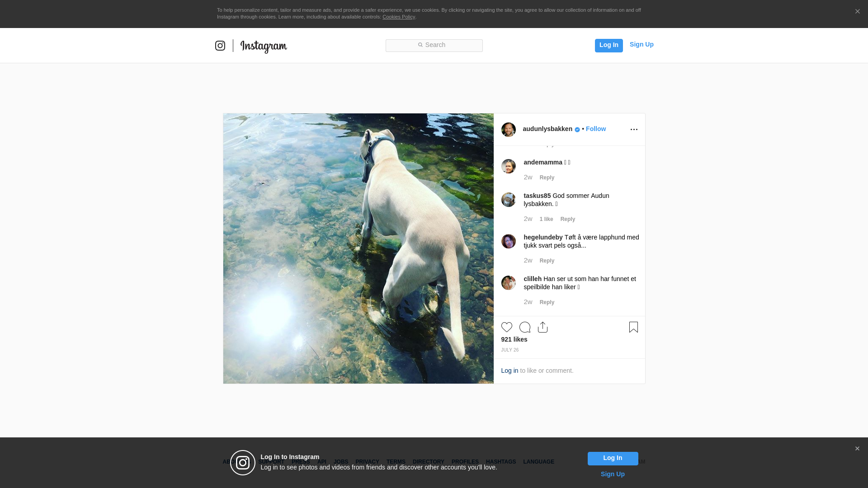
Task: Open the PROFILES footer link
Action: 465,462
